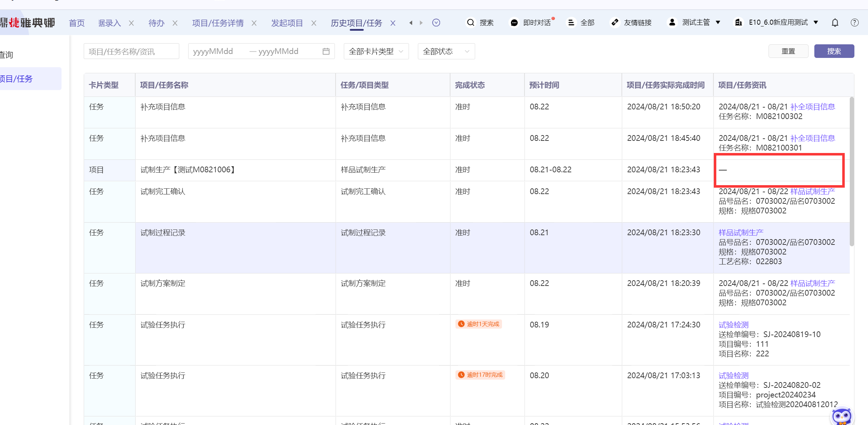868x425 pixels.
Task: Click completion time 2024/08/21 17:24:30
Action: (x=664, y=325)
